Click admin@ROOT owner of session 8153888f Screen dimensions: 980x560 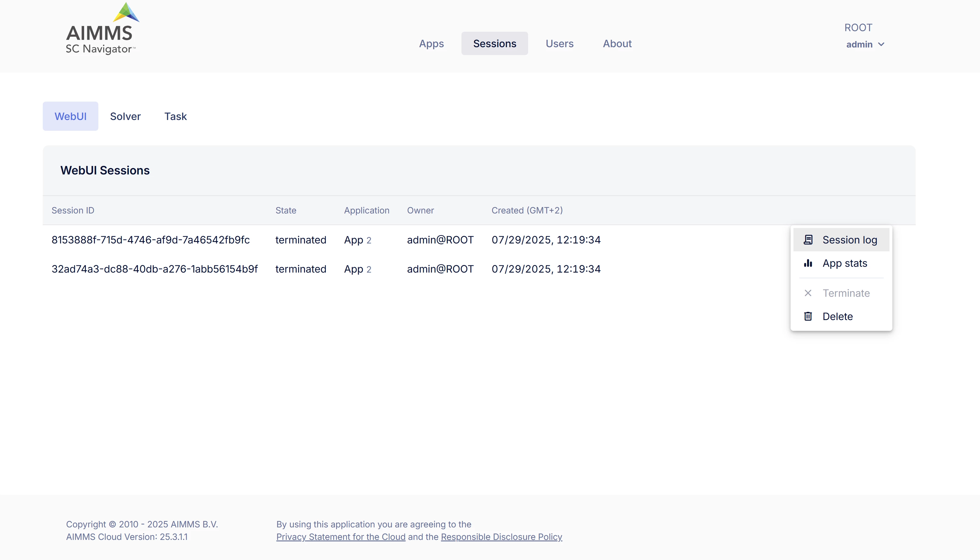[x=441, y=240]
